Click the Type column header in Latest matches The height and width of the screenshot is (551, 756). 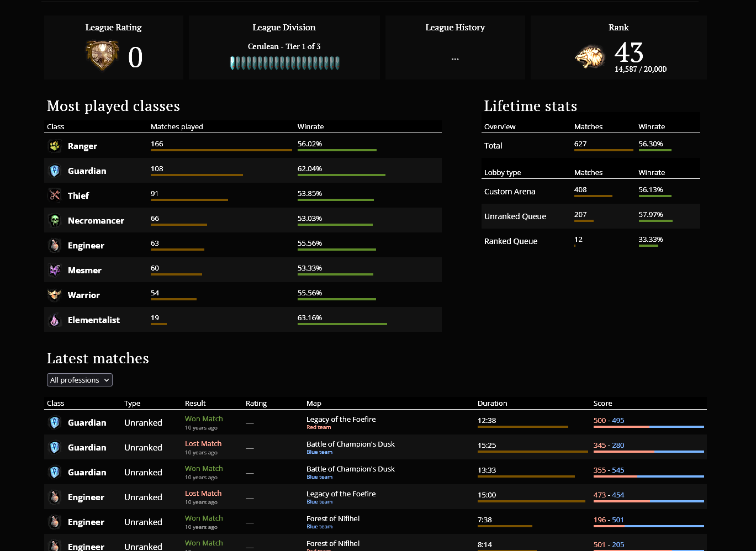coord(133,403)
